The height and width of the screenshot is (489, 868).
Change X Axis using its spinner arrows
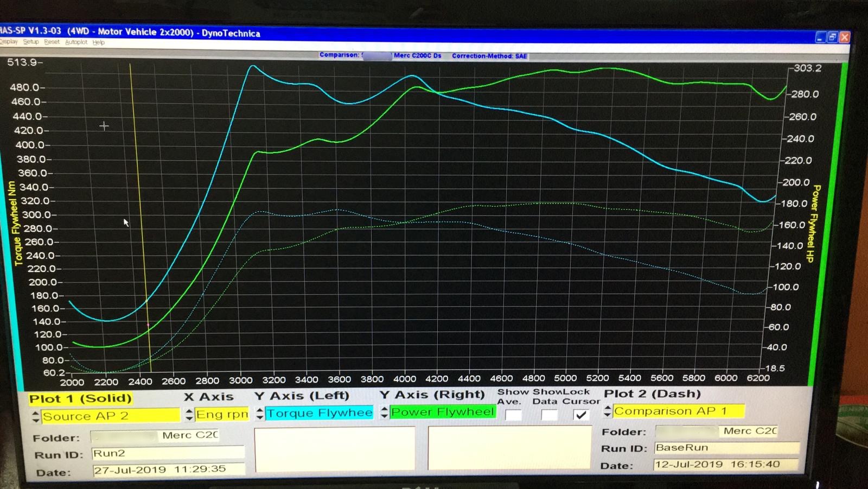click(x=189, y=415)
